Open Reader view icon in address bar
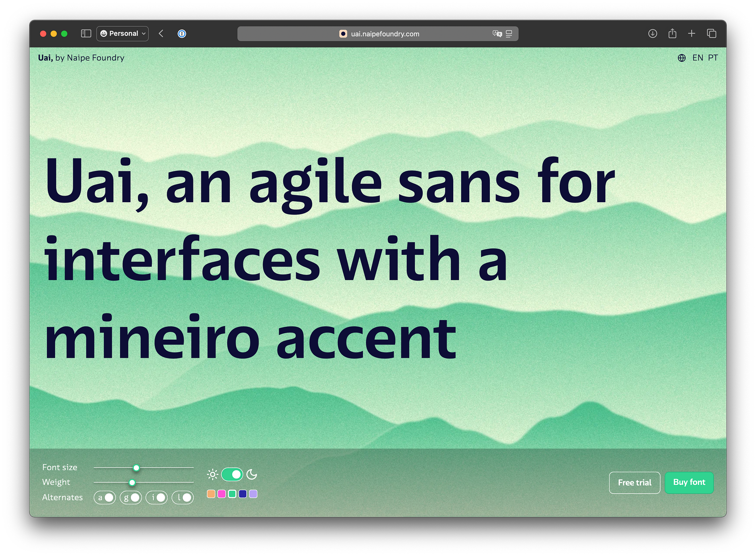756x556 pixels. coord(509,33)
